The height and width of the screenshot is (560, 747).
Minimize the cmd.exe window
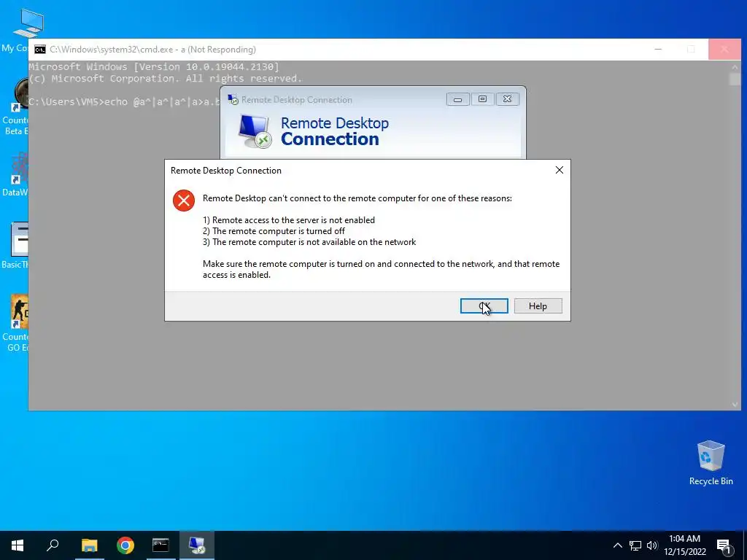pyautogui.click(x=658, y=49)
